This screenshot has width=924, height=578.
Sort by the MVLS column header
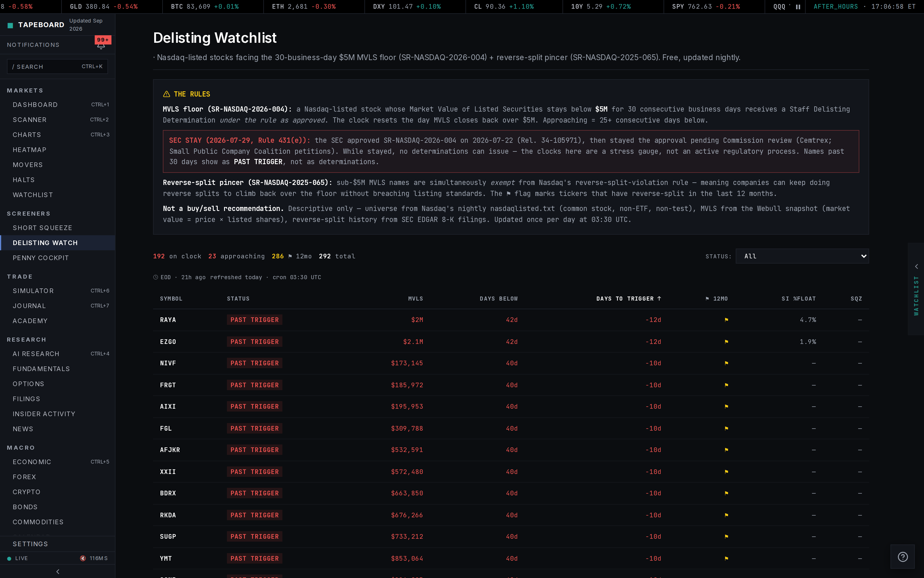[416, 299]
